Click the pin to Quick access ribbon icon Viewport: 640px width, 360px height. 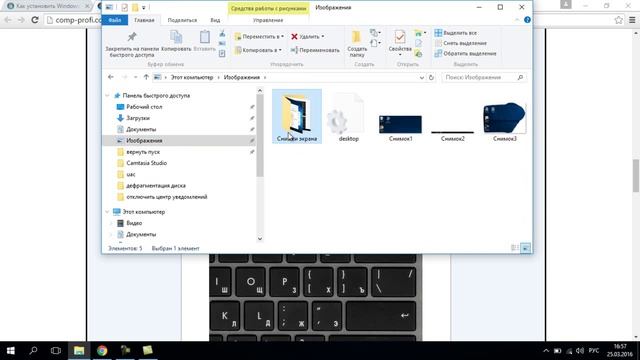coord(131,37)
